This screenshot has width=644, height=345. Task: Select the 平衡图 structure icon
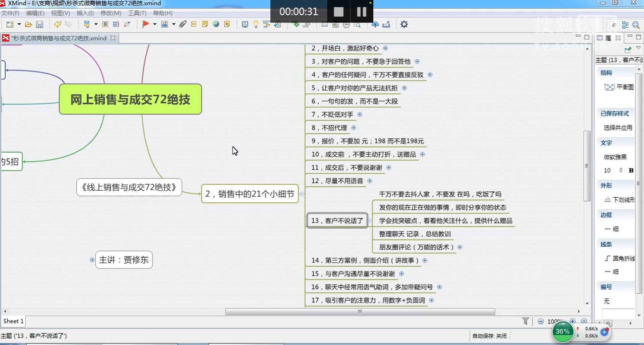click(609, 87)
